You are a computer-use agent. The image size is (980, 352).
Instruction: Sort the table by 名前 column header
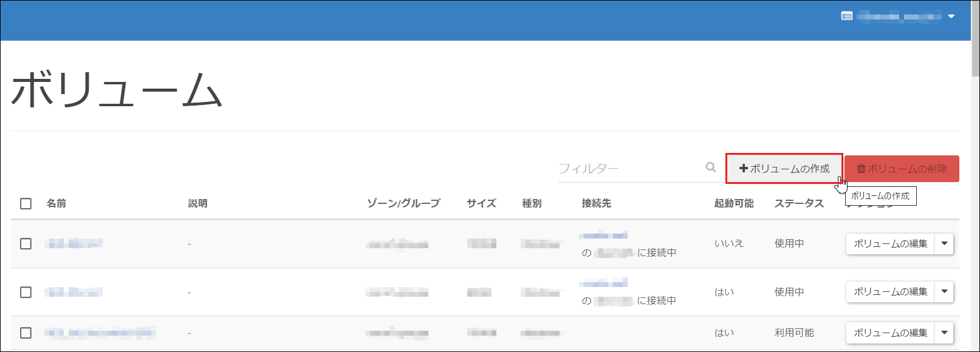point(57,203)
